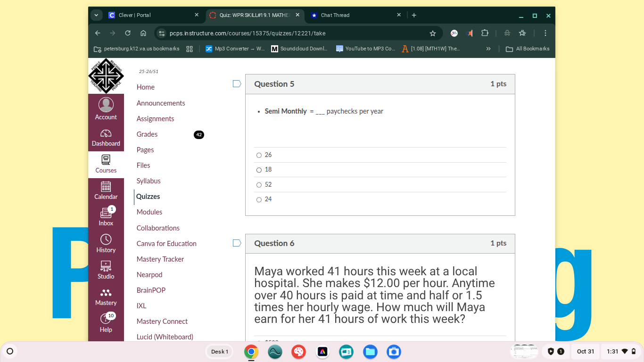
Task: Go to the Canvas Dashboard
Action: click(x=106, y=138)
